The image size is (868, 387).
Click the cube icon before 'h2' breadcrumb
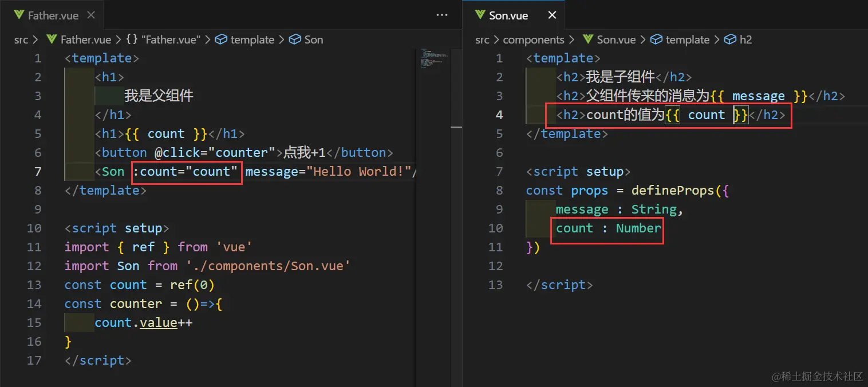point(731,40)
